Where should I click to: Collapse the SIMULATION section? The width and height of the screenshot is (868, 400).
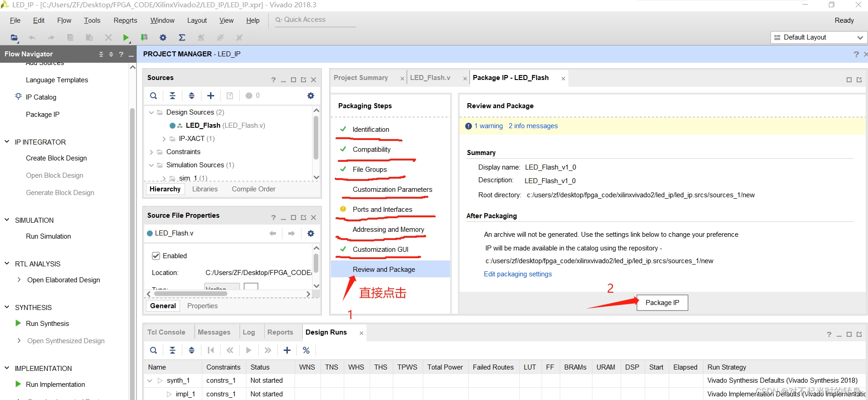click(x=7, y=220)
